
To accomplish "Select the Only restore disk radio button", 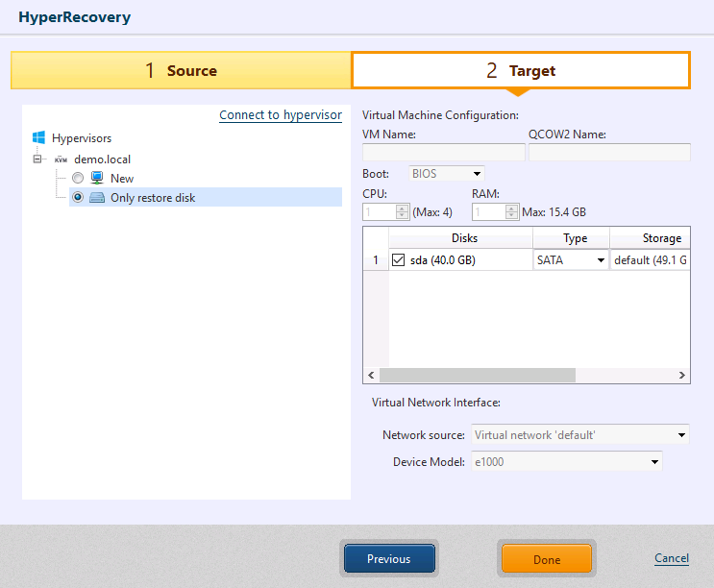I will (78, 197).
